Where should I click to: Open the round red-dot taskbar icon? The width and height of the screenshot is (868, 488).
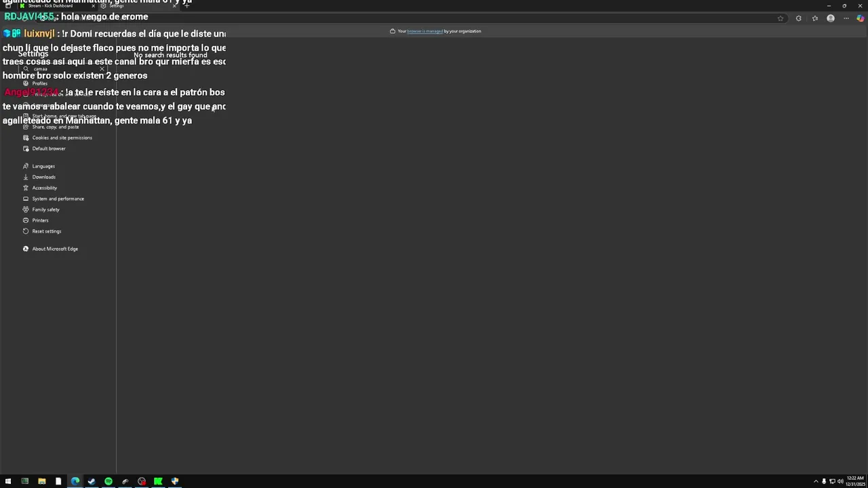pyautogui.click(x=142, y=481)
